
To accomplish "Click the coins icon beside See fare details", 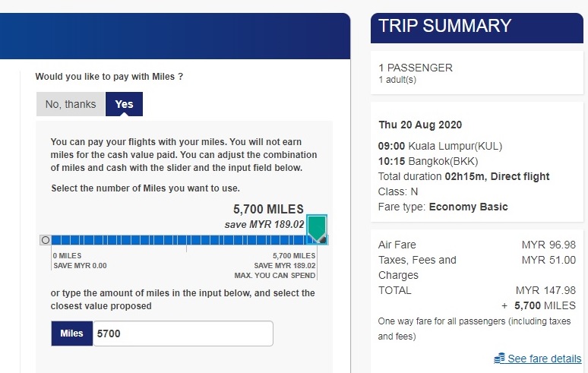I will pyautogui.click(x=499, y=359).
